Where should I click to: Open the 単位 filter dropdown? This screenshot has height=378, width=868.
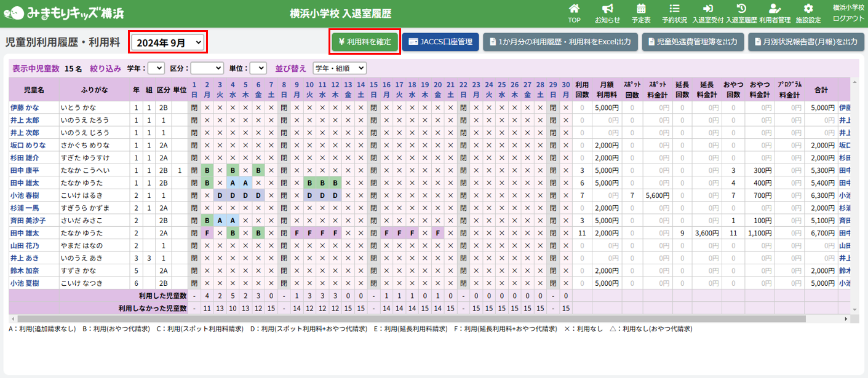pos(258,68)
